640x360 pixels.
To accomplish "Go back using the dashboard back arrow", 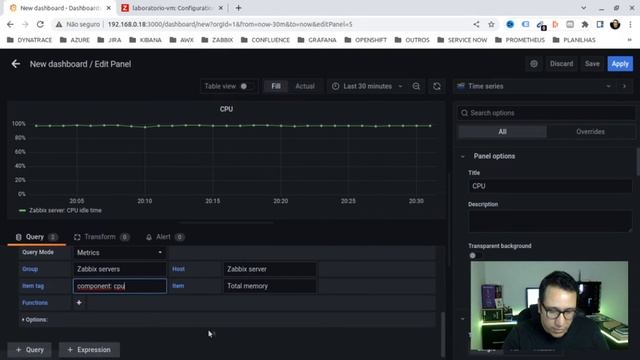I will 16,64.
